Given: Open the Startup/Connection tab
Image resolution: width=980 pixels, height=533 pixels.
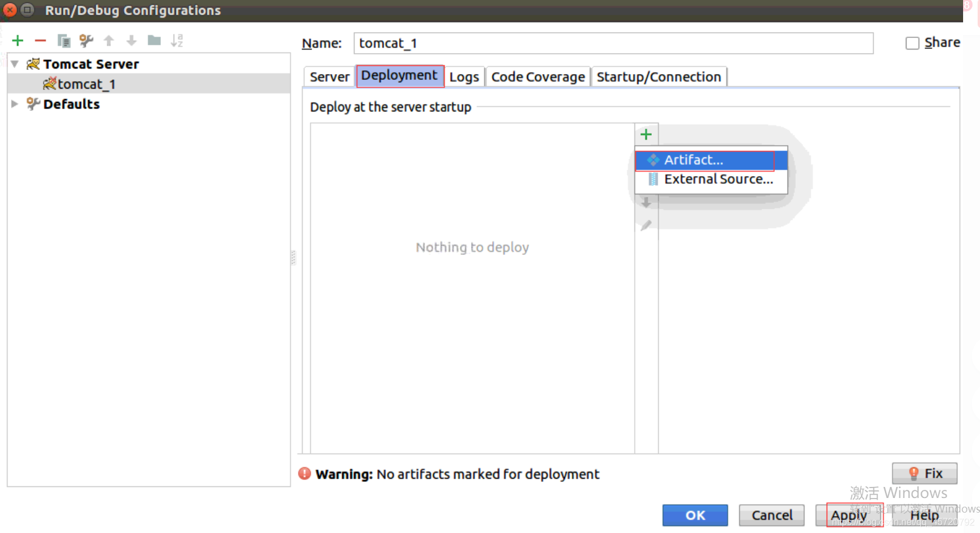Looking at the screenshot, I should (x=659, y=76).
